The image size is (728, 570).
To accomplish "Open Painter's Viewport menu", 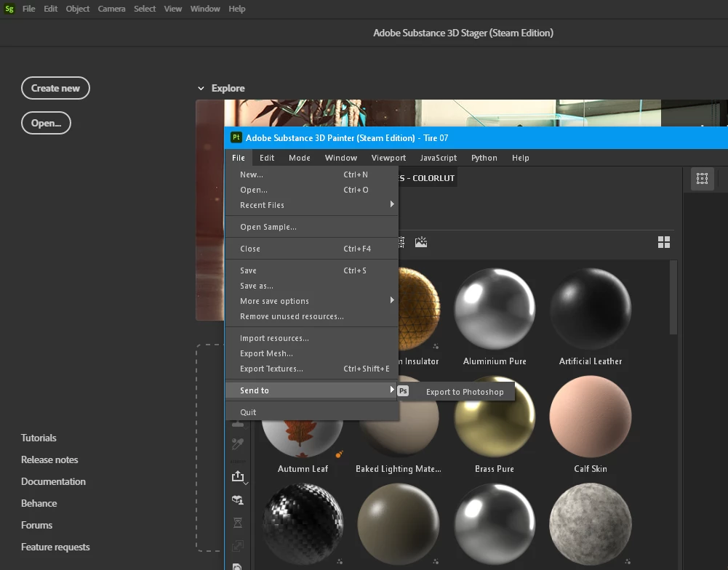I will coord(388,158).
